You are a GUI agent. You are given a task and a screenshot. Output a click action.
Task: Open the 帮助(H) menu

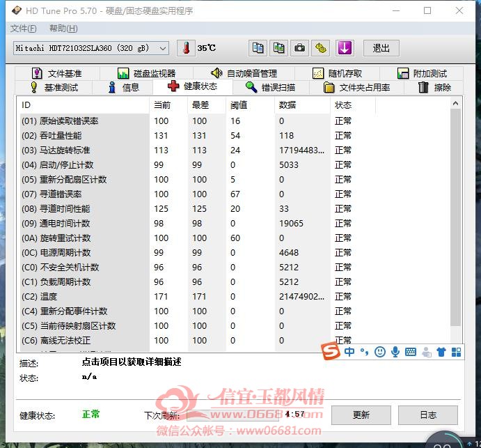point(63,29)
